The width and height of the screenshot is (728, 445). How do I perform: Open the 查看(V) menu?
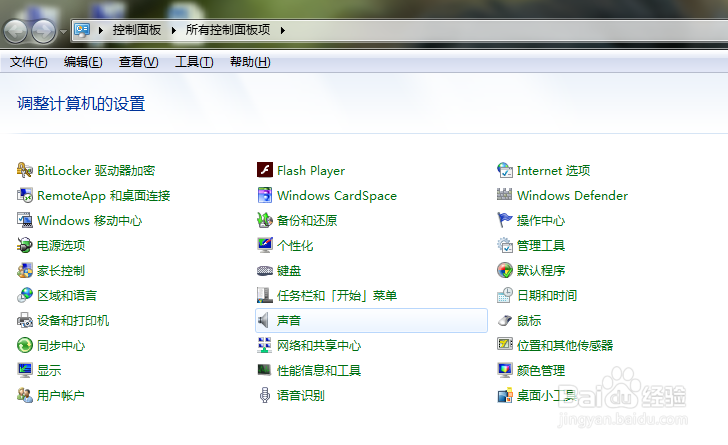(138, 62)
